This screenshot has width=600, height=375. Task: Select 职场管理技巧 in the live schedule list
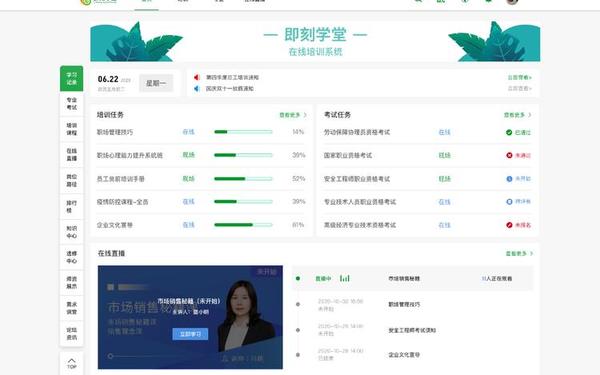404,305
